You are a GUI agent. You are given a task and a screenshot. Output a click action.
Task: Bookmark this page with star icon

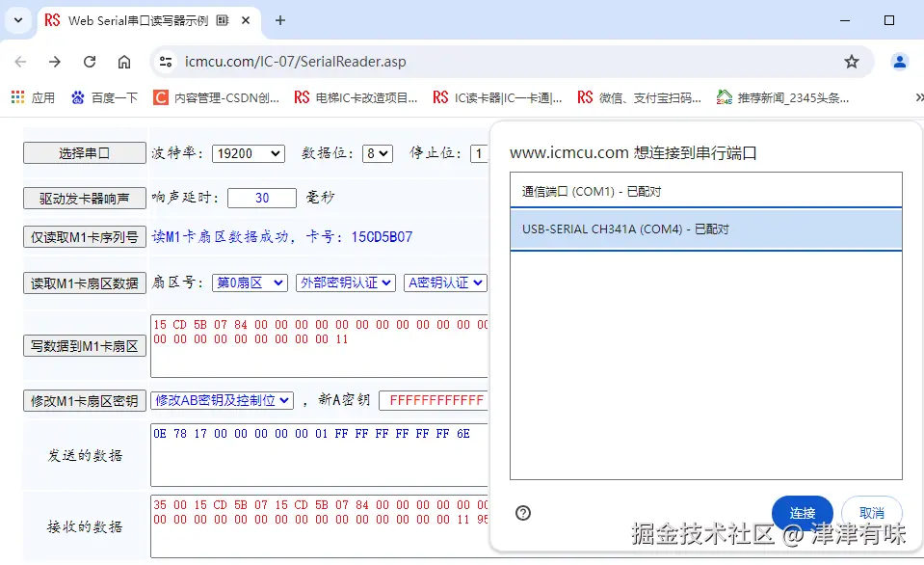point(852,62)
